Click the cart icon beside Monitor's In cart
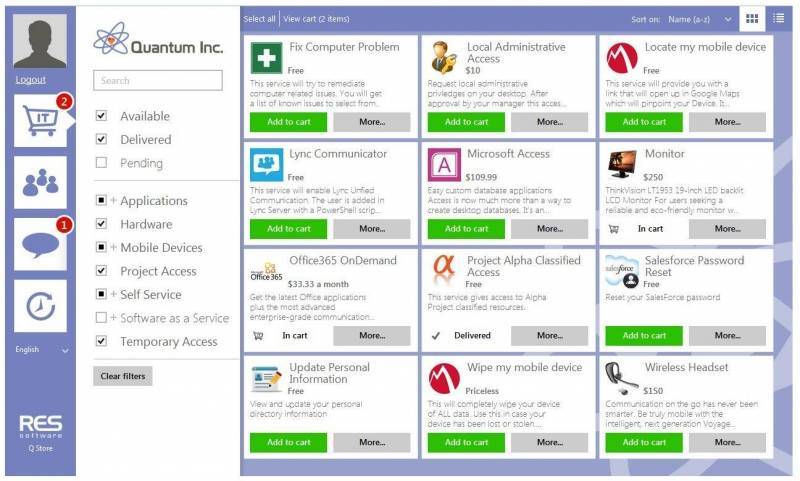The width and height of the screenshot is (800, 481). [614, 229]
